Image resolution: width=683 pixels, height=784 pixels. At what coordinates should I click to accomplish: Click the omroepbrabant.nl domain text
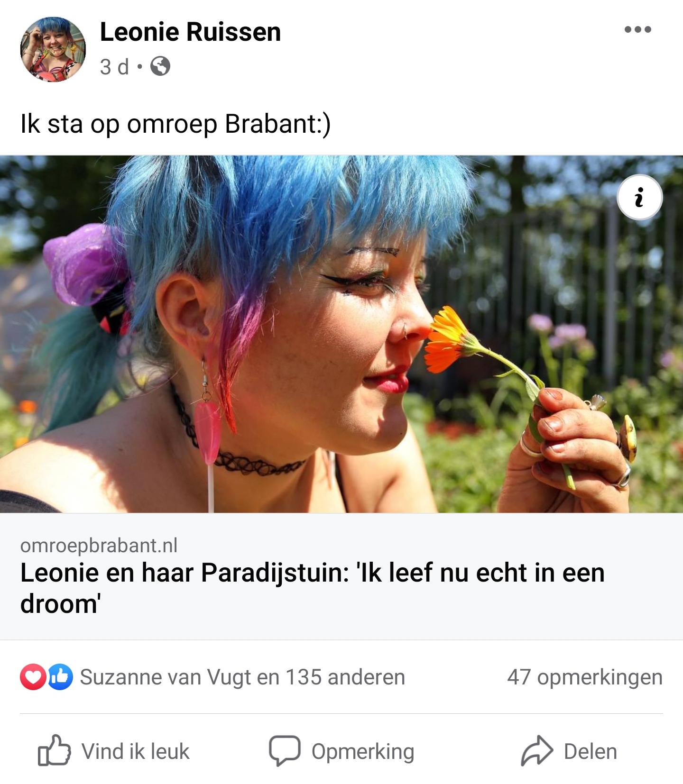(x=99, y=546)
